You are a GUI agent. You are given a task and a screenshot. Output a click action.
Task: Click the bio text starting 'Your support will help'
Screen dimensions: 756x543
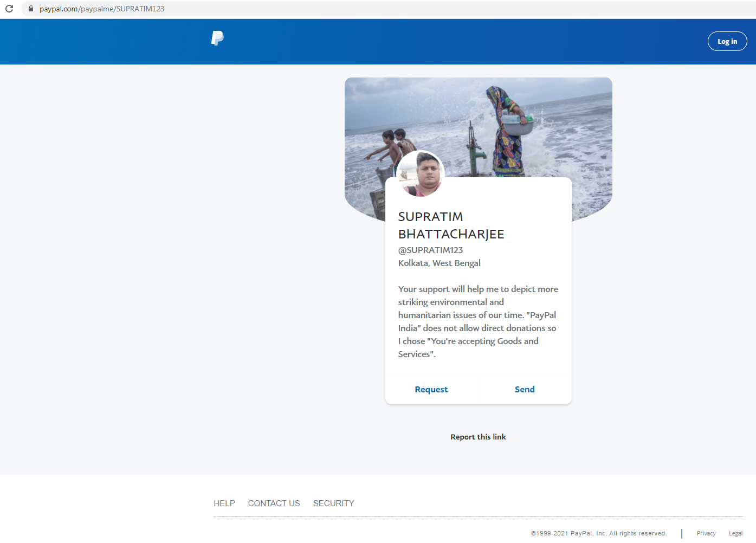[479, 321]
